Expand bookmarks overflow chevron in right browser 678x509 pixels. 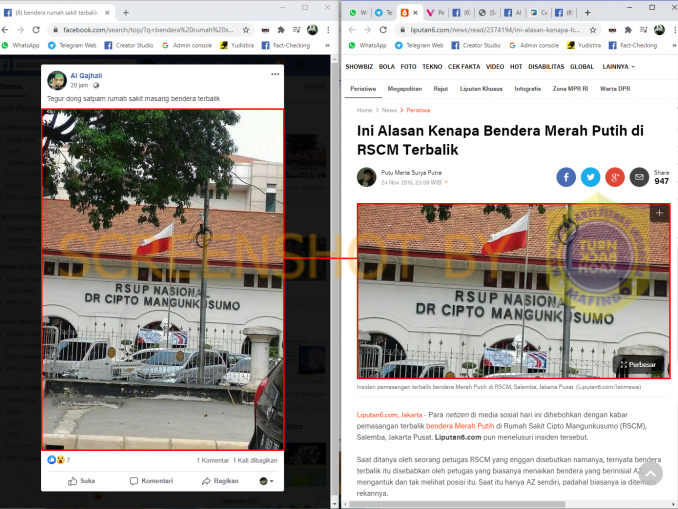[674, 45]
